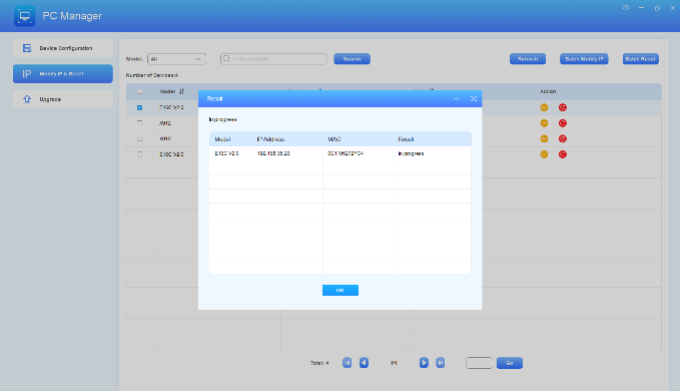
Task: Uncheck the first device row checkbox
Action: click(139, 108)
